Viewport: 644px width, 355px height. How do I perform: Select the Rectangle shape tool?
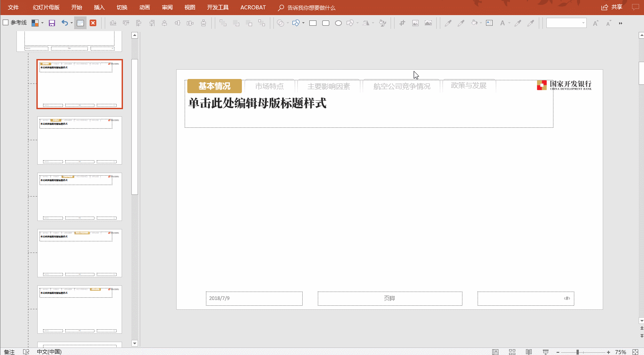[x=313, y=23]
